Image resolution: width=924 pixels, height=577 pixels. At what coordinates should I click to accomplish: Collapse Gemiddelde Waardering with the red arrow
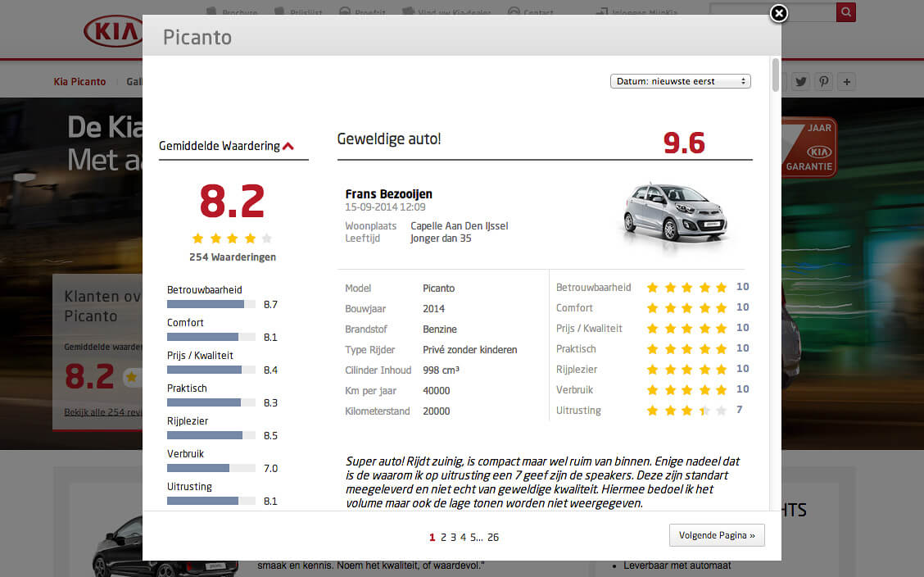(x=288, y=144)
